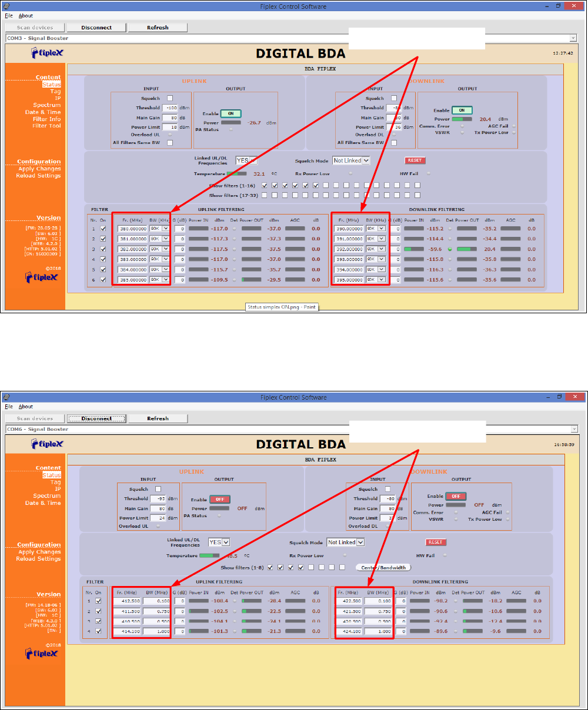Open Date & Time in COM3 window sidebar

(43, 112)
